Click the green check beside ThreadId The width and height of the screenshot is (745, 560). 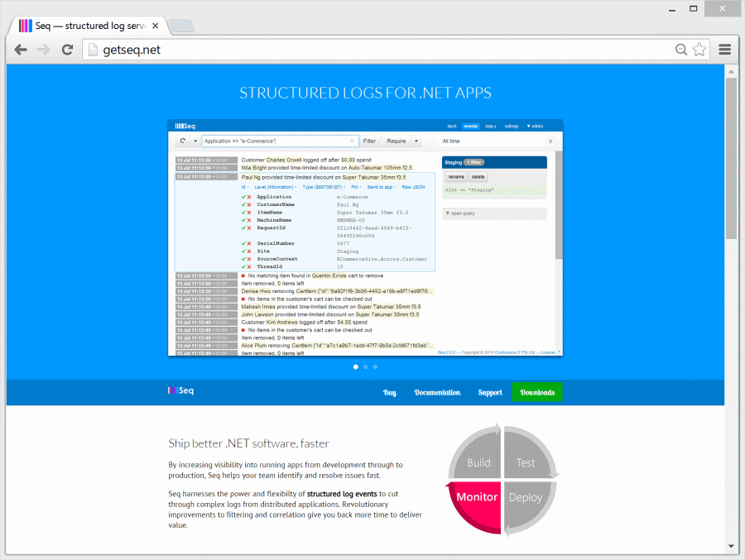tap(243, 267)
